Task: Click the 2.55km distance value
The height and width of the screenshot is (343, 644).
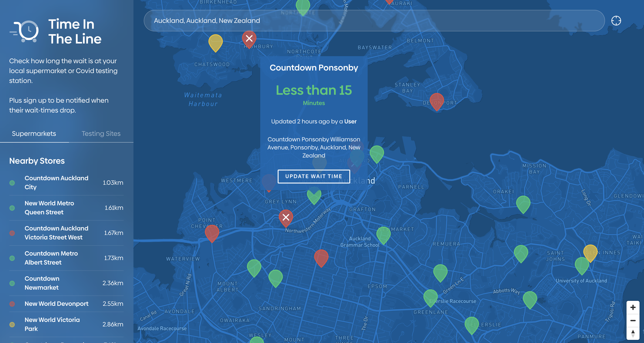Action: click(113, 304)
